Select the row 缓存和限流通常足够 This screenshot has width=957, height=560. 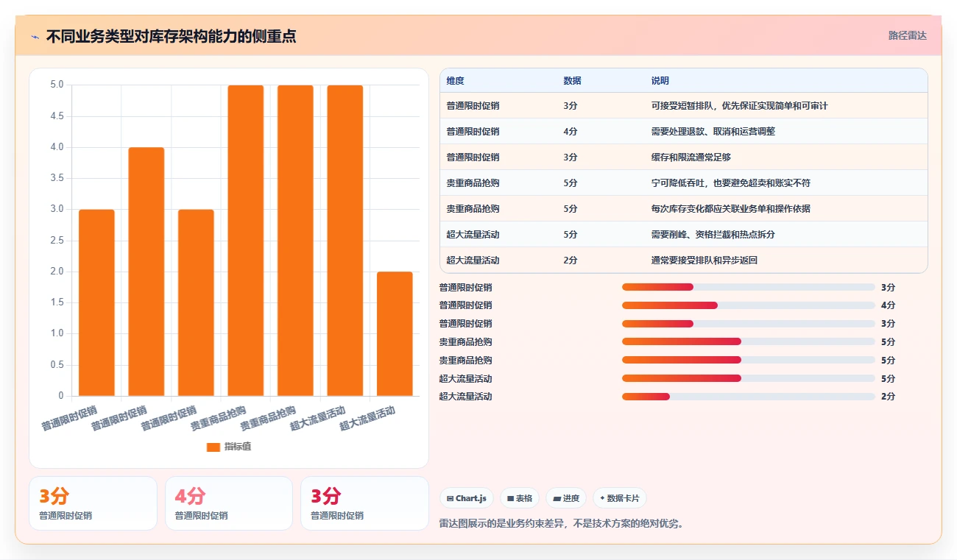click(683, 157)
